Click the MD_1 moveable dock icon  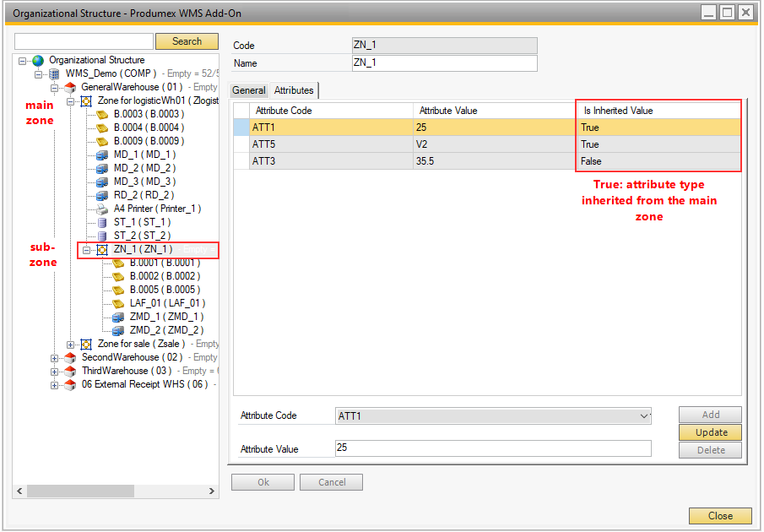[102, 155]
